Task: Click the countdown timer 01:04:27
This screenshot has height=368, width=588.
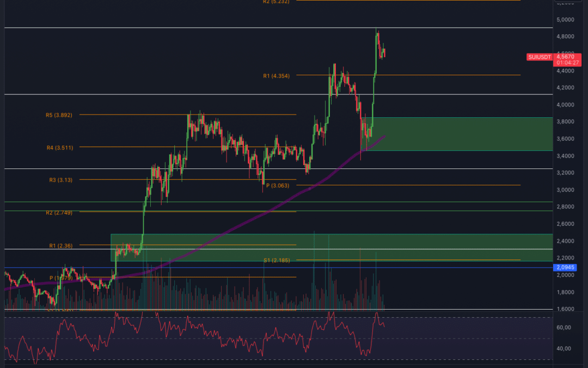Action: [x=567, y=63]
